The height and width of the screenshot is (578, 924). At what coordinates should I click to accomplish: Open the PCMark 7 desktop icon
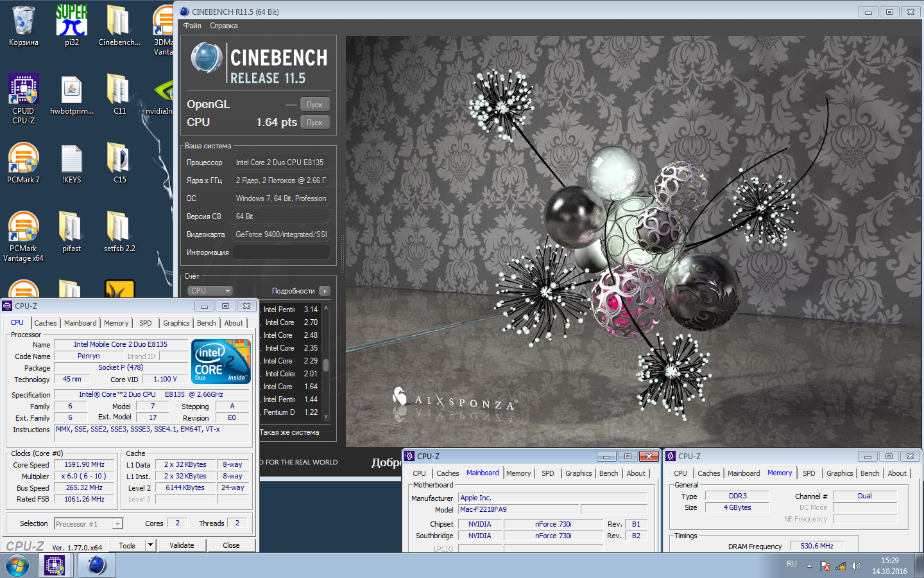[24, 163]
